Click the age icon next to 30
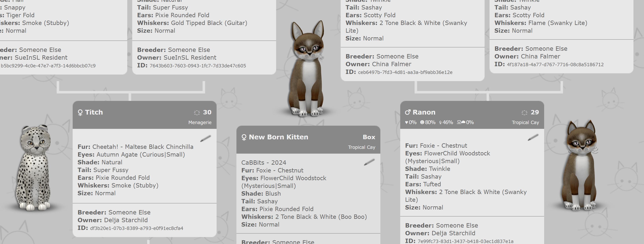The width and height of the screenshot is (644, 244). click(x=197, y=113)
